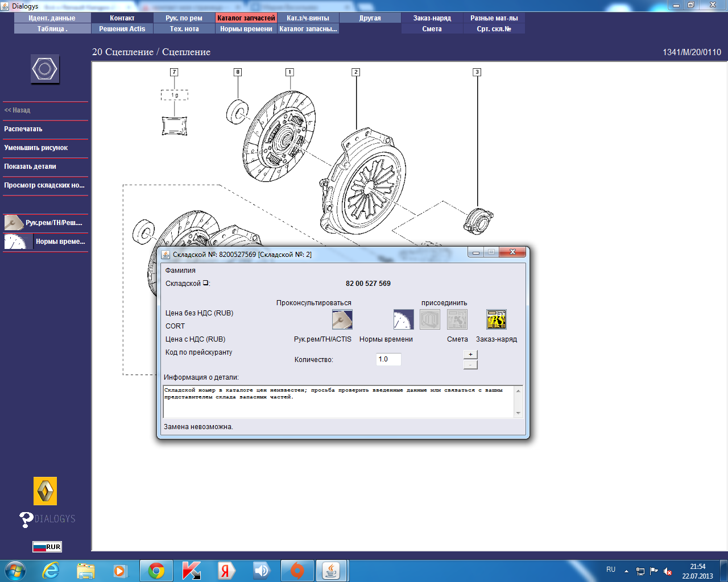Screen dimensions: 728x582
Task: Open the Каталог запасны... tab
Action: click(x=308, y=29)
